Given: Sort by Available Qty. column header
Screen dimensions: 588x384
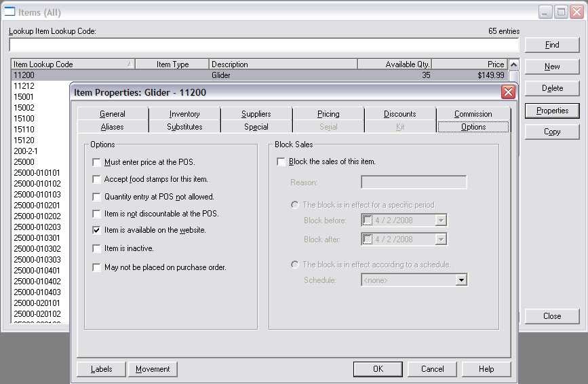Looking at the screenshot, I should click(395, 64).
